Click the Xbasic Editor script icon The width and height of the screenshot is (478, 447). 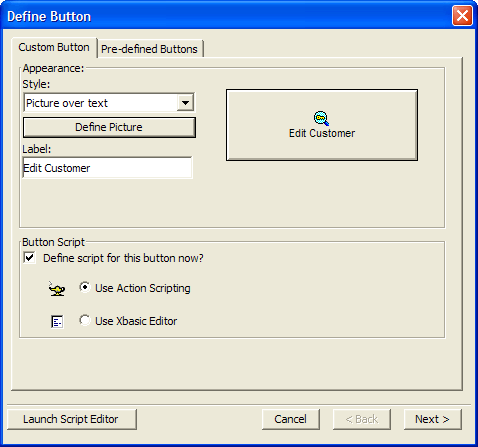tap(57, 322)
